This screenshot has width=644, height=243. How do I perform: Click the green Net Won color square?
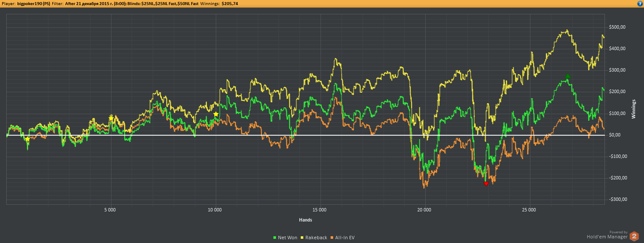click(x=275, y=238)
